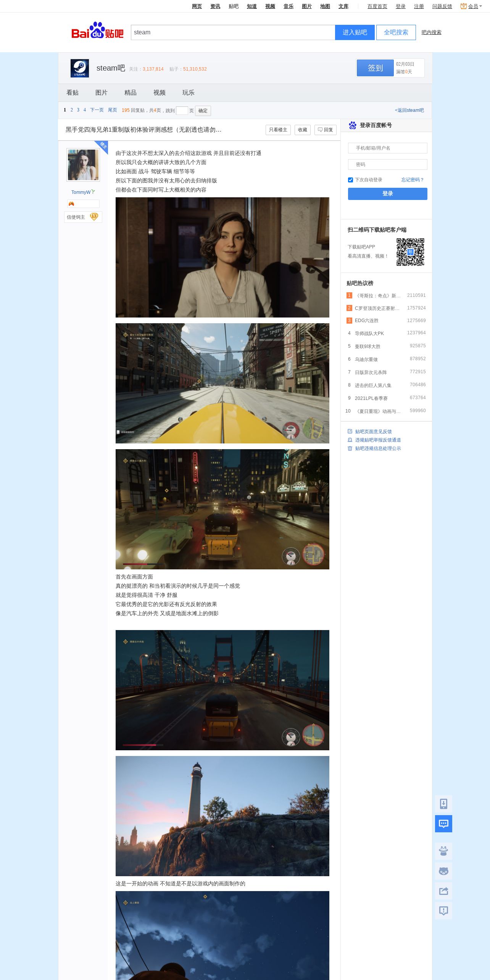Viewport: 490px width, 980px height.
Task: Toggle the 下次自动登录 checkbox
Action: [350, 180]
